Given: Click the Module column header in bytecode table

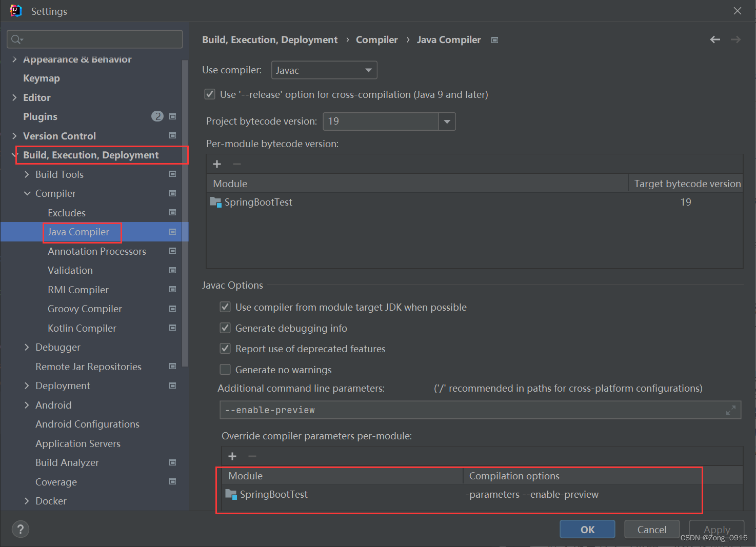Looking at the screenshot, I should click(417, 184).
